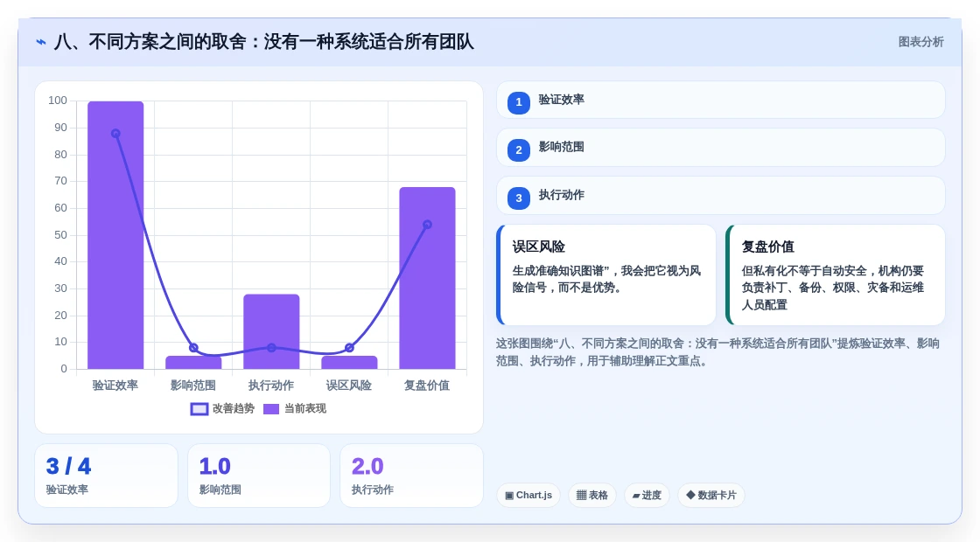Click the trend line point above 验证效率
The width and height of the screenshot is (980, 542).
(x=115, y=134)
